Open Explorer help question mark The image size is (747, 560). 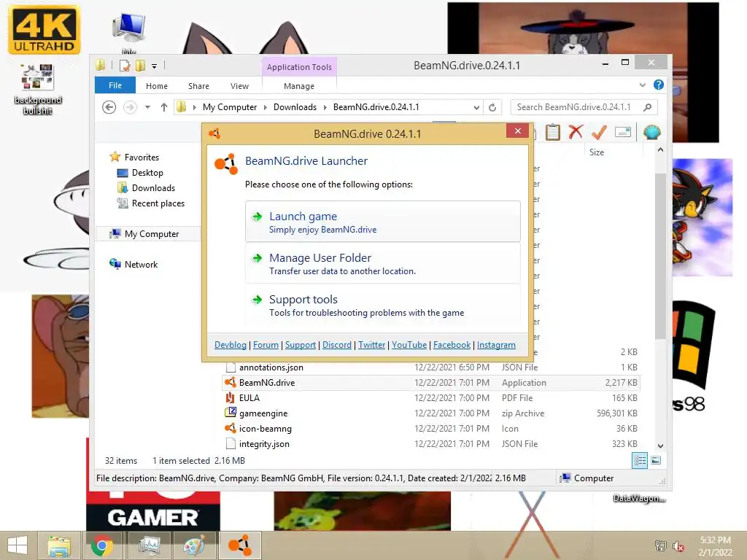[x=659, y=85]
